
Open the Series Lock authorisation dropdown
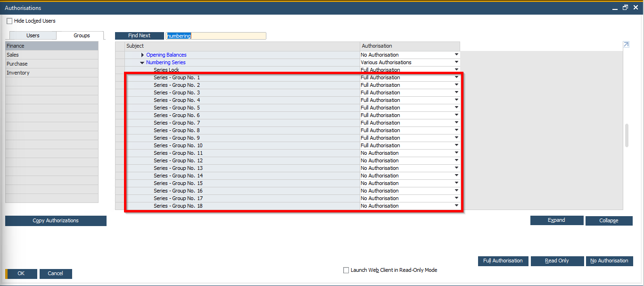pyautogui.click(x=456, y=70)
